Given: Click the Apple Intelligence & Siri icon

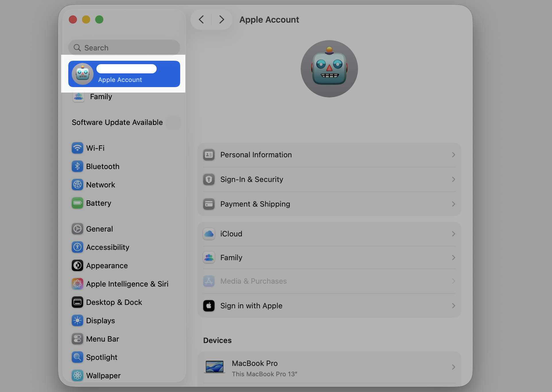Looking at the screenshot, I should click(77, 284).
